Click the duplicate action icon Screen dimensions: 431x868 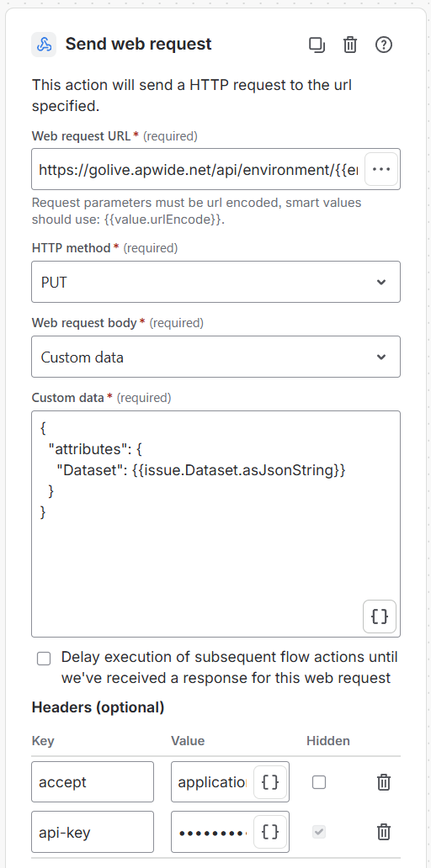317,45
